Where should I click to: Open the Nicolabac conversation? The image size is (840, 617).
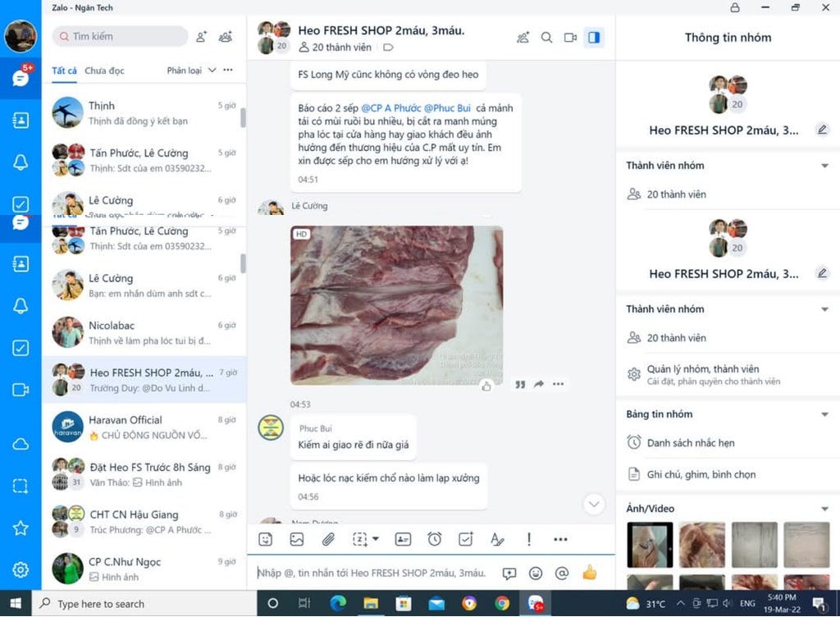144,332
